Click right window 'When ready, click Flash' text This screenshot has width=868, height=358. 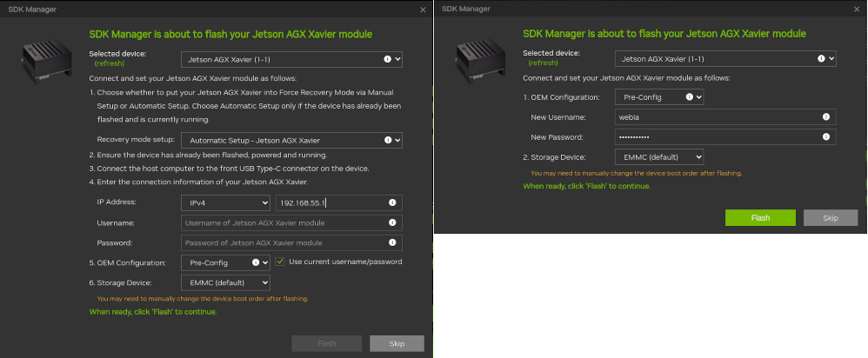[587, 187]
